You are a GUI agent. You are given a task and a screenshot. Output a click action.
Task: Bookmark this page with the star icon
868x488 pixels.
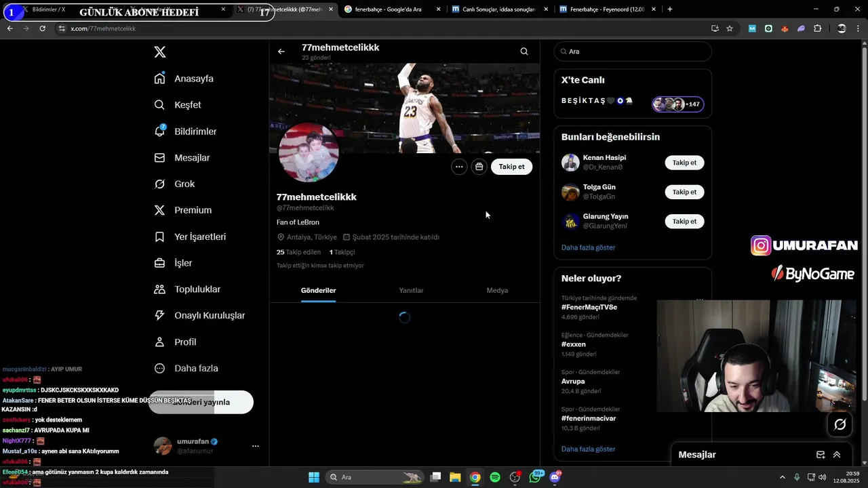[x=730, y=28]
